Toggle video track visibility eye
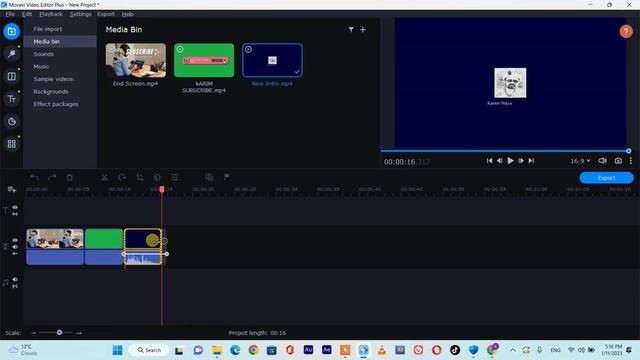This screenshot has width=640, height=360. tap(15, 240)
